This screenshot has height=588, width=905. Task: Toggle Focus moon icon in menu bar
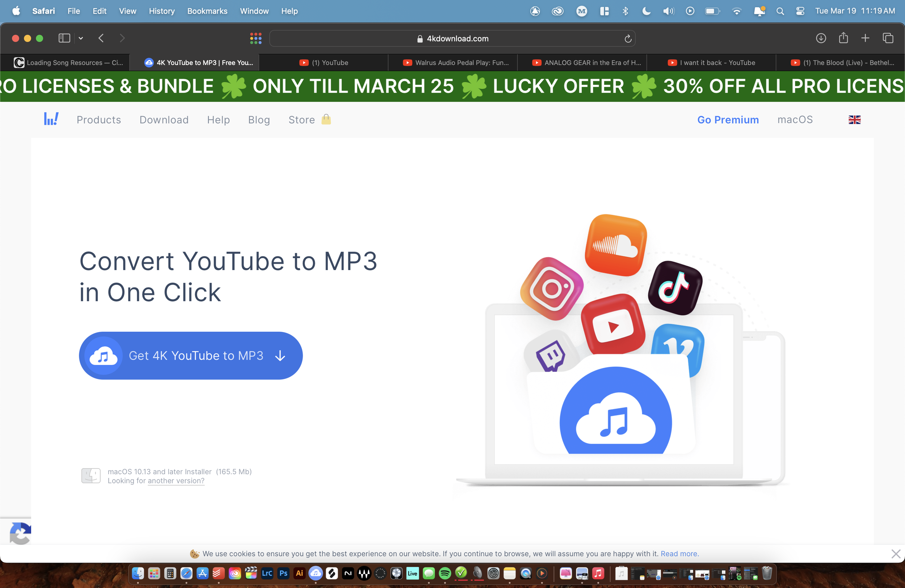(646, 11)
